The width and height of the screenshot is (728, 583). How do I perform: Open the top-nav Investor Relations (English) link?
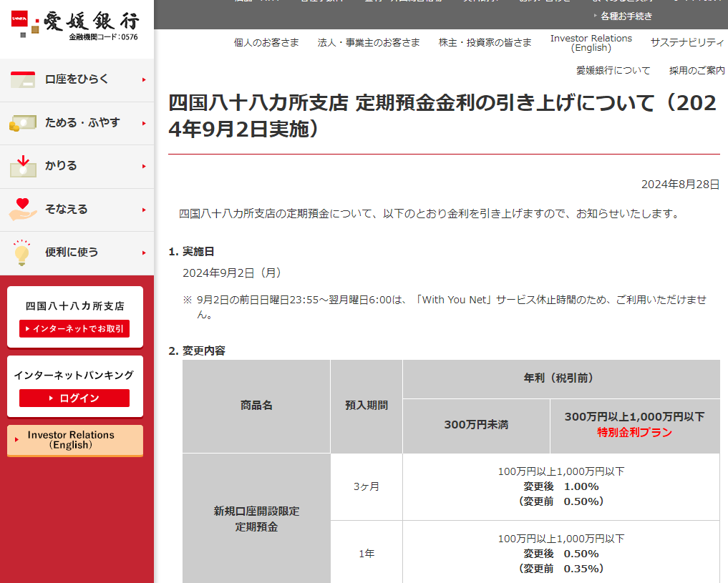tap(591, 43)
